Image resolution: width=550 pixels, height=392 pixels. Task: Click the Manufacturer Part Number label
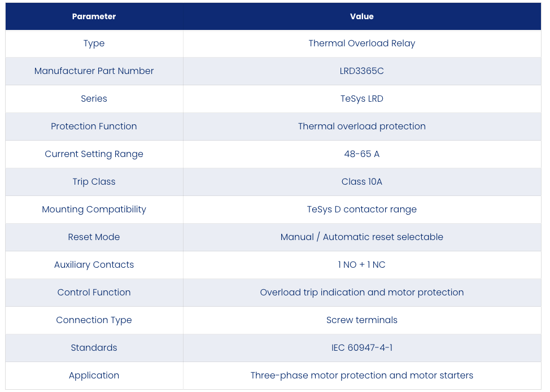94,71
